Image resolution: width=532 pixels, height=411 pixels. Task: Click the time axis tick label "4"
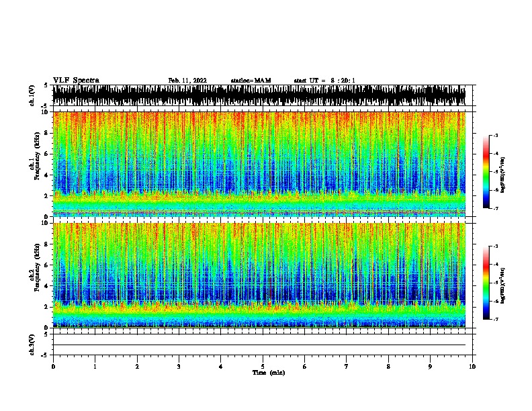[220, 367]
